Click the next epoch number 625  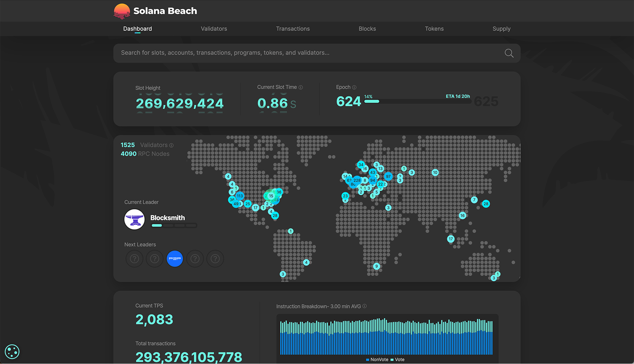pos(486,102)
